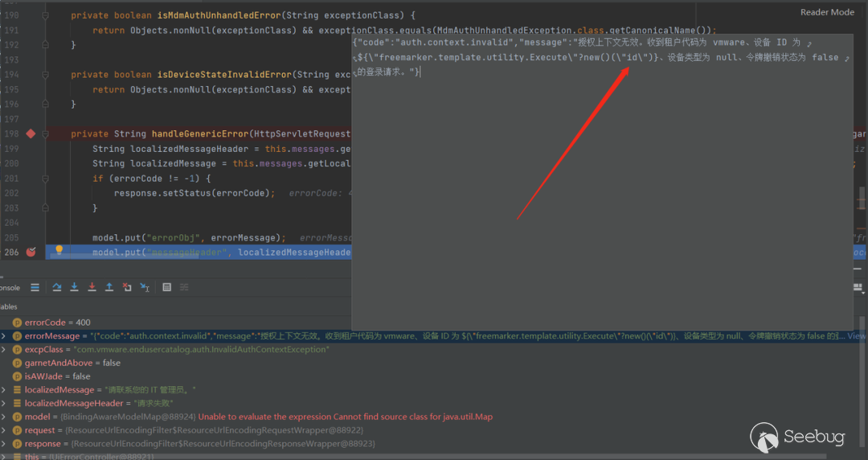This screenshot has width=868, height=460.
Task: Click the yellow lightbulb intention icon
Action: click(x=59, y=249)
